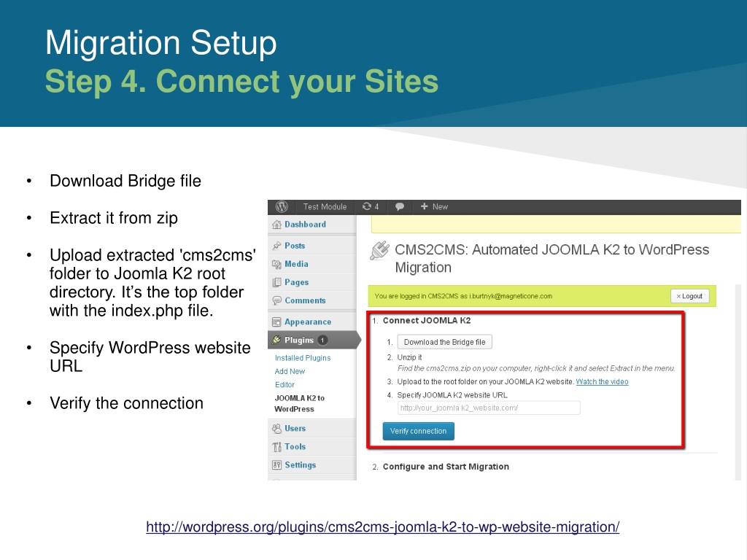747x560 pixels.
Task: Click the Plugins plug icon in sidebar
Action: point(276,340)
